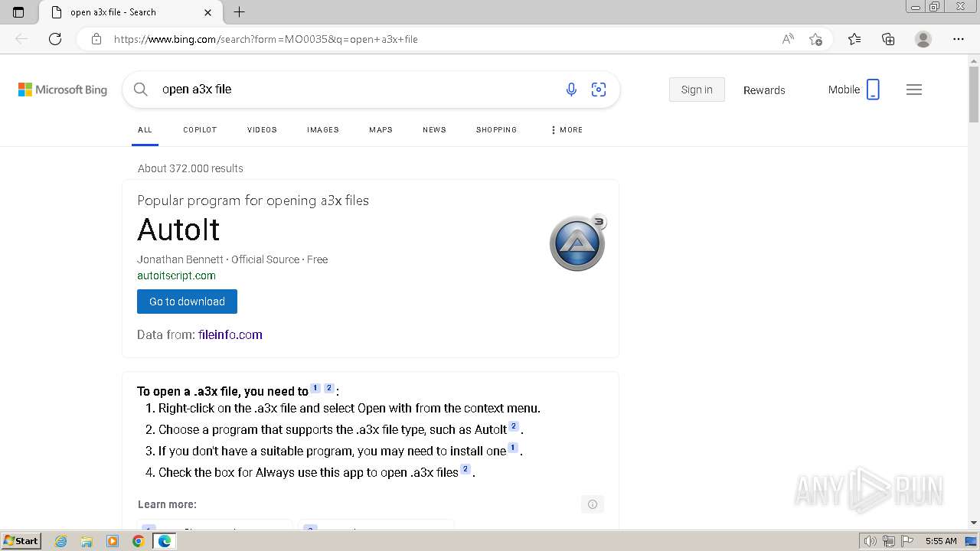Open citation 1 after 'you need to'
The width and height of the screenshot is (980, 551).
click(315, 388)
